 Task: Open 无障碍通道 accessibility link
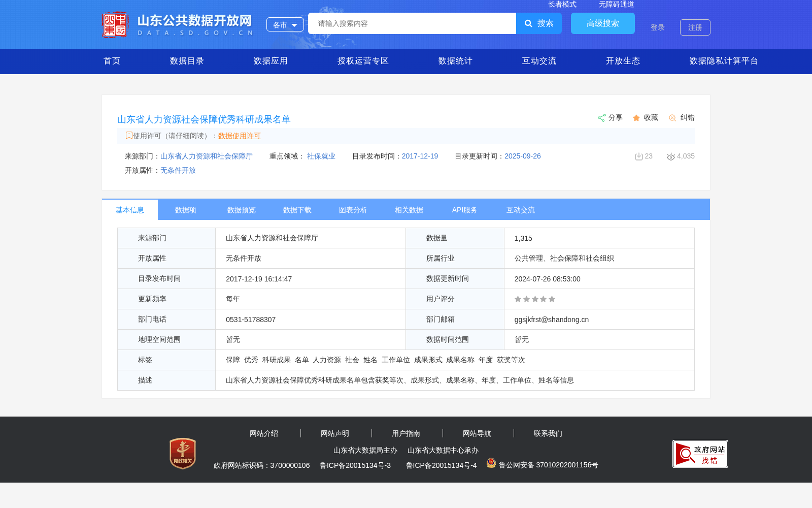(x=617, y=4)
